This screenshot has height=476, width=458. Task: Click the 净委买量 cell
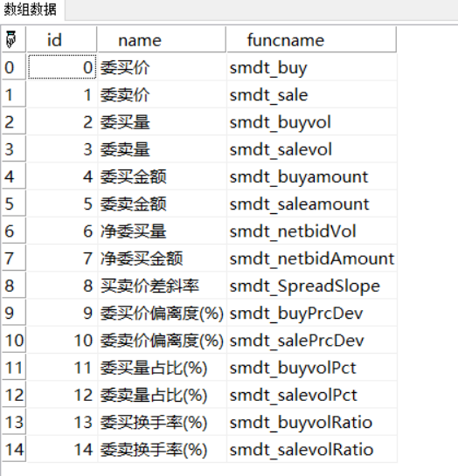[162, 231]
